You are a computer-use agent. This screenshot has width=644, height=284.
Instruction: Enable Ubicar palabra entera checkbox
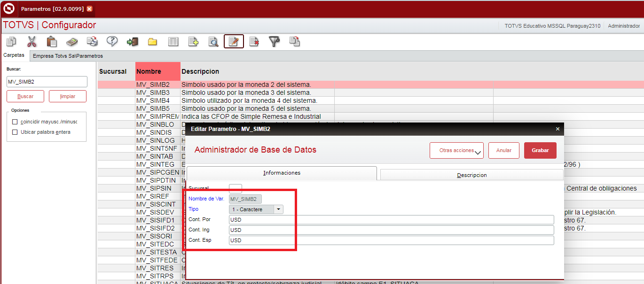15,132
